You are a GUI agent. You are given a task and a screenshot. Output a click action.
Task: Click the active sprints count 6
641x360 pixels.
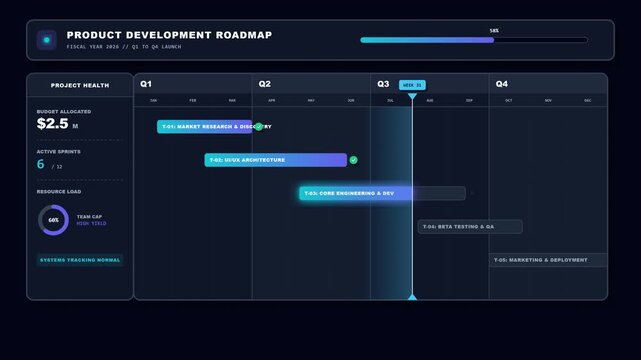[x=40, y=164]
